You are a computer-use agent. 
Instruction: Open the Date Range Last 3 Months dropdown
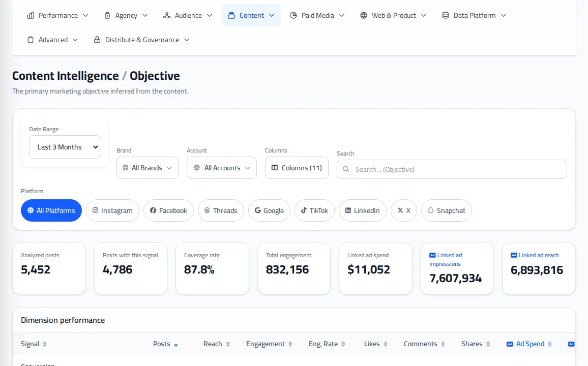point(65,147)
